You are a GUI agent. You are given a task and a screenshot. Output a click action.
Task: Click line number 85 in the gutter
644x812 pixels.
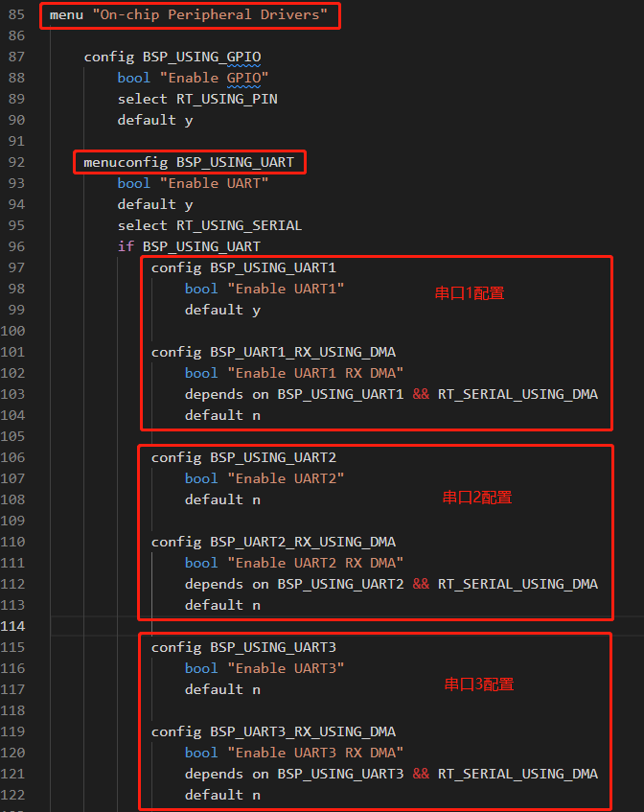[16, 14]
